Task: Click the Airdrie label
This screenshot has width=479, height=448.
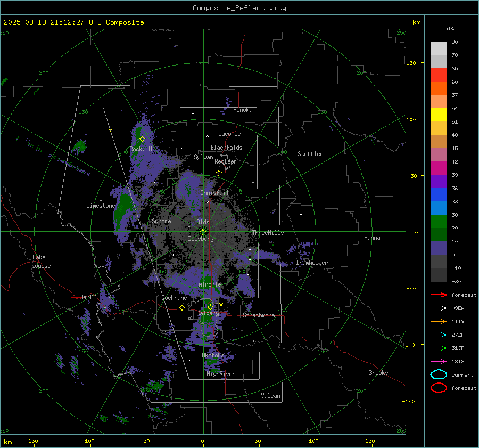Action: coord(210,284)
